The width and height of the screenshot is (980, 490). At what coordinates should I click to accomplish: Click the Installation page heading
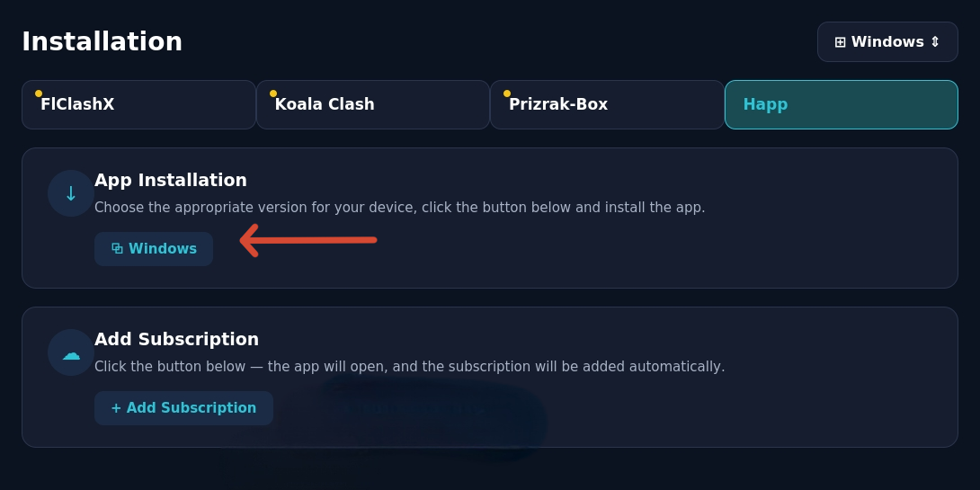(x=102, y=42)
